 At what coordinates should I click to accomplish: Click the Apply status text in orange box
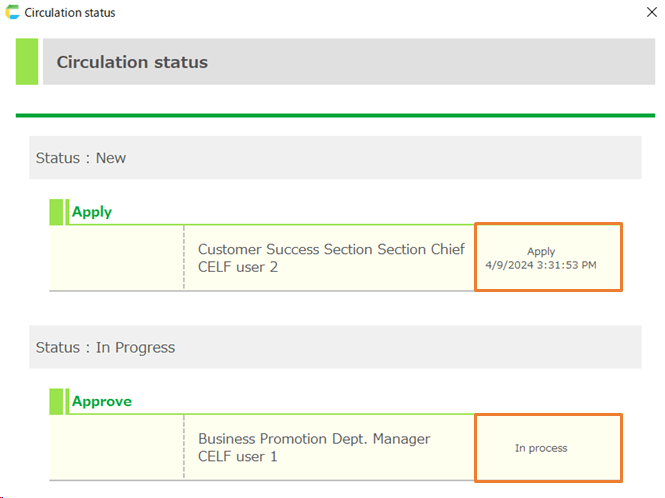[x=541, y=251]
